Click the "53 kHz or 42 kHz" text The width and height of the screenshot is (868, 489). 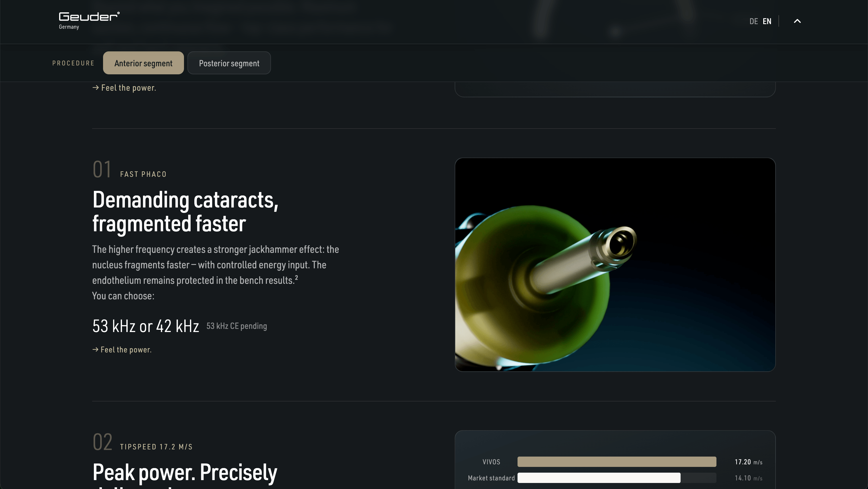tap(146, 326)
